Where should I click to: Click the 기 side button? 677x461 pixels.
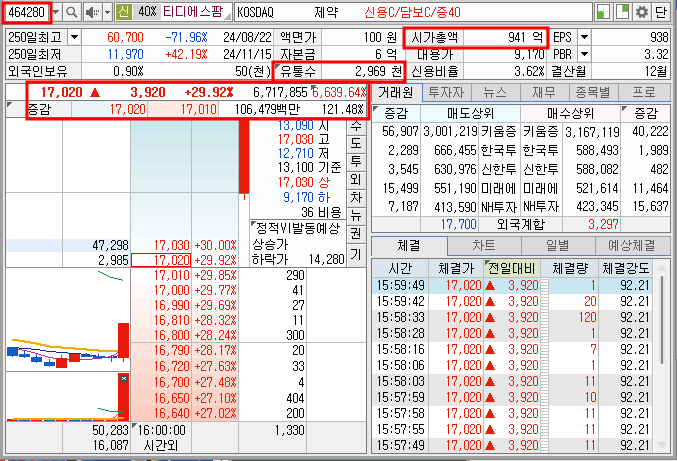(x=356, y=255)
